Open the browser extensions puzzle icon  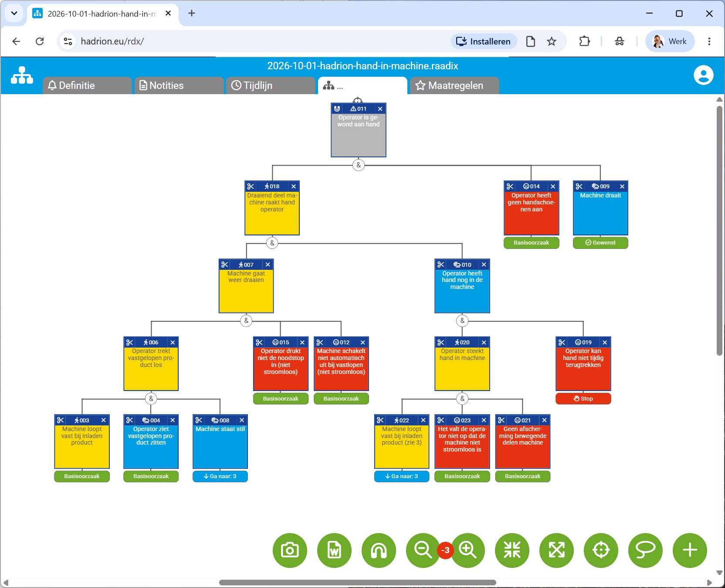pos(584,41)
